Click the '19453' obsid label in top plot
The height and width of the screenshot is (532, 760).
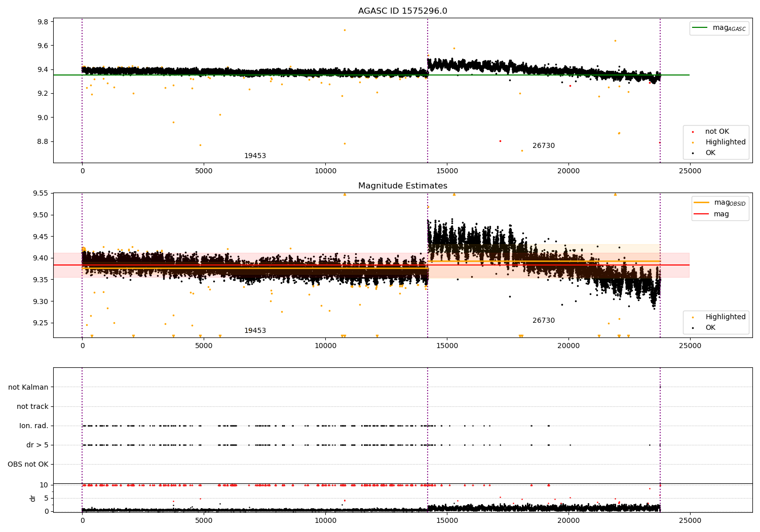pyautogui.click(x=255, y=156)
